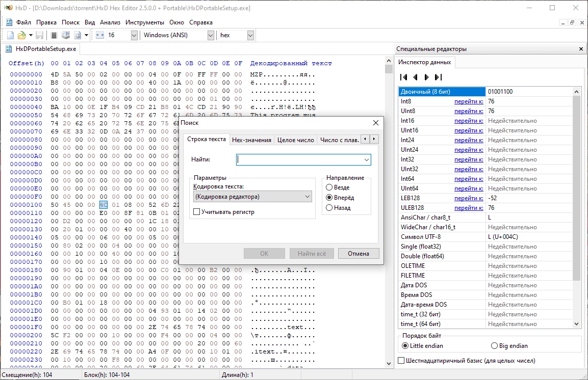The width and height of the screenshot is (588, 380).
Task: Open main memory (RAM chip) icon
Action: tap(54, 35)
